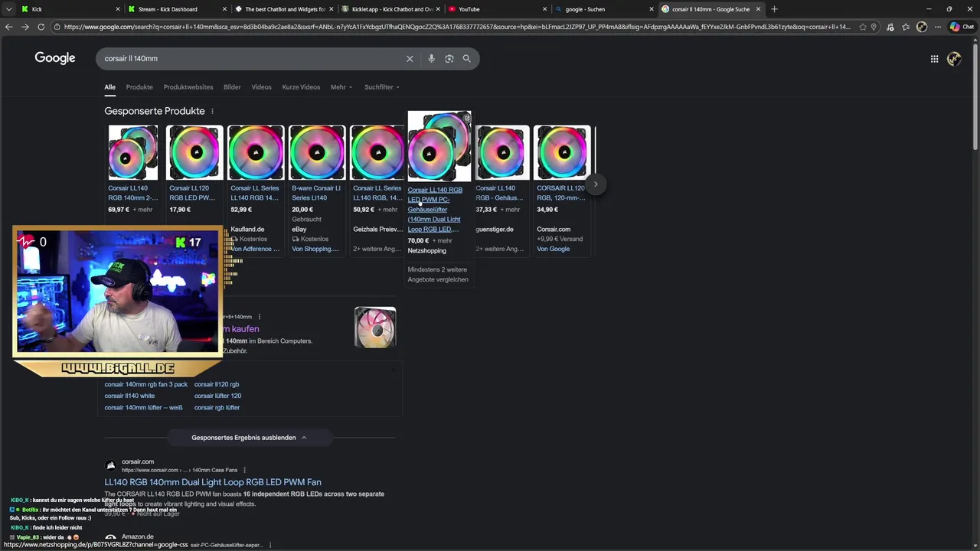Open B-ware Corsair eBay 20,00 € product image
The image size is (980, 551).
click(x=317, y=152)
